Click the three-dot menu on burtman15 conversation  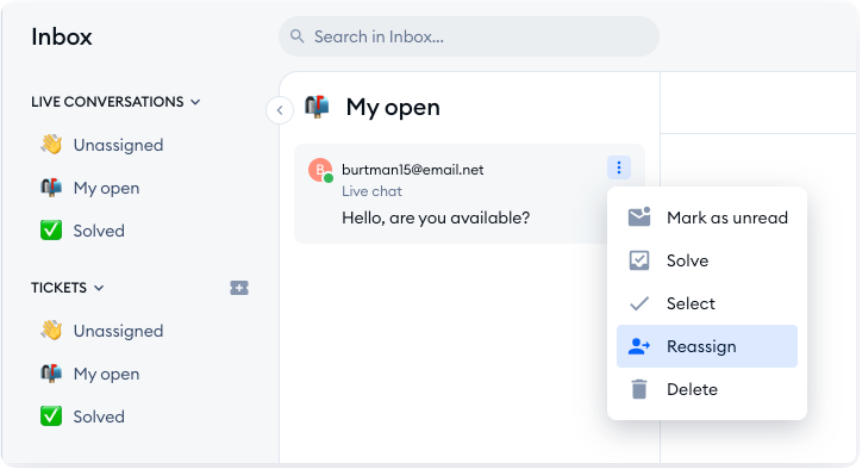619,168
